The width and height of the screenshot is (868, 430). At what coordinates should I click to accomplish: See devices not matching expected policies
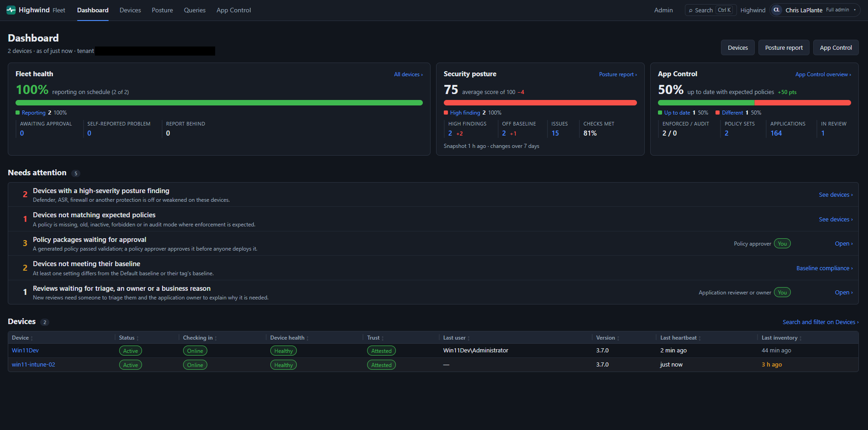pos(836,220)
